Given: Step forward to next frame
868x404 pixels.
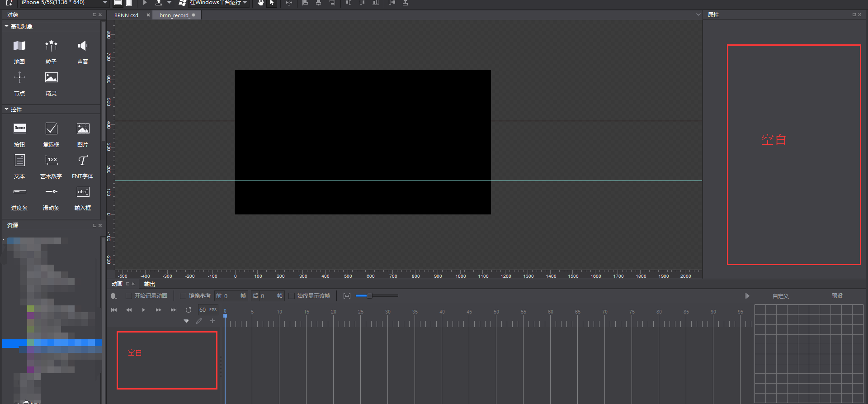Looking at the screenshot, I should [x=159, y=310].
